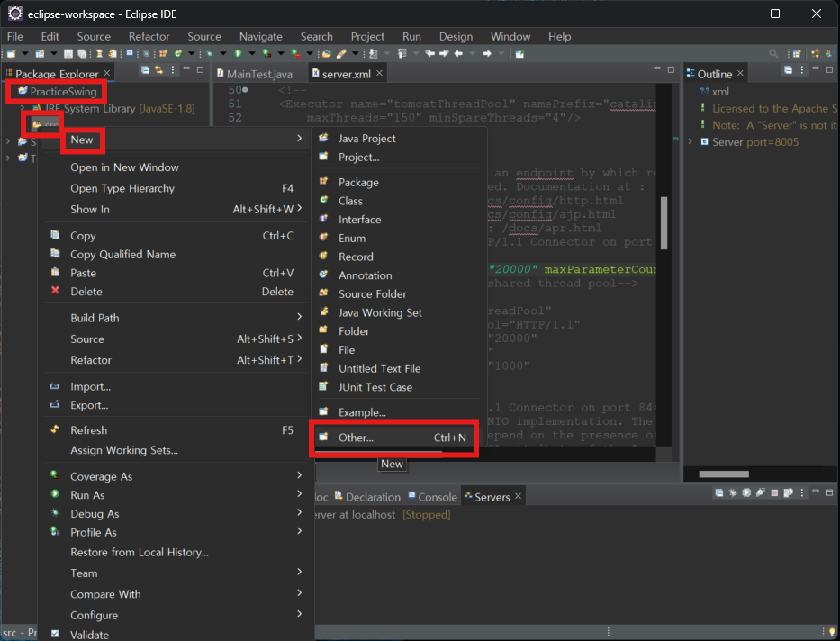Expand the JRE System Library node
This screenshot has height=641, width=840.
pos(22,108)
